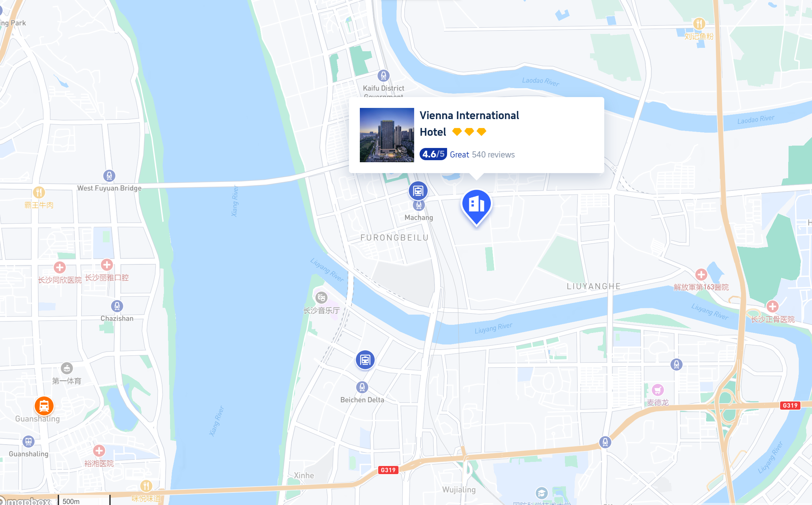Click the 长沙正骨医院 hospital icon
This screenshot has width=812, height=505.
click(772, 306)
